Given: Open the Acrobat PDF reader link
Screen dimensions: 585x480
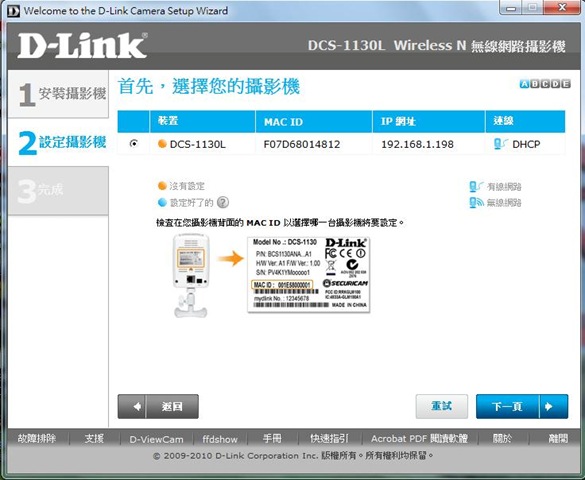Looking at the screenshot, I should pos(419,439).
